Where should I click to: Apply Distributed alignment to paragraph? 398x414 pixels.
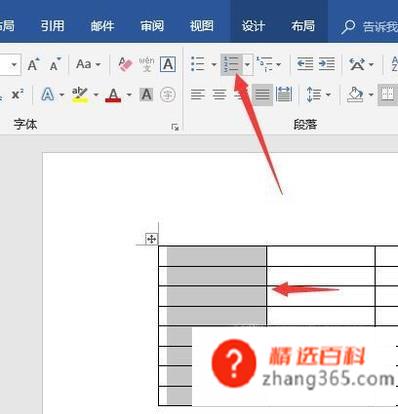click(x=284, y=95)
